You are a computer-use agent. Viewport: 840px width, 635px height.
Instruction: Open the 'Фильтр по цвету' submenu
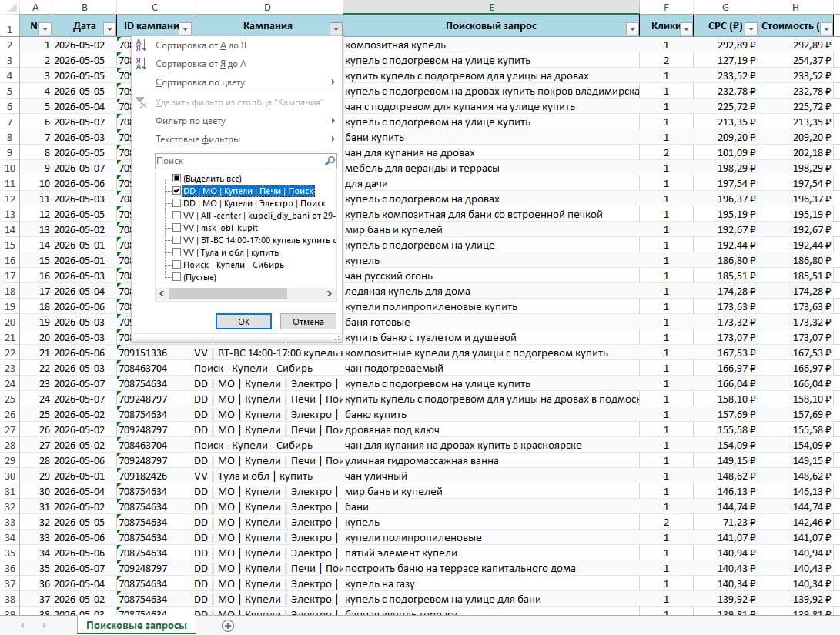pos(236,121)
